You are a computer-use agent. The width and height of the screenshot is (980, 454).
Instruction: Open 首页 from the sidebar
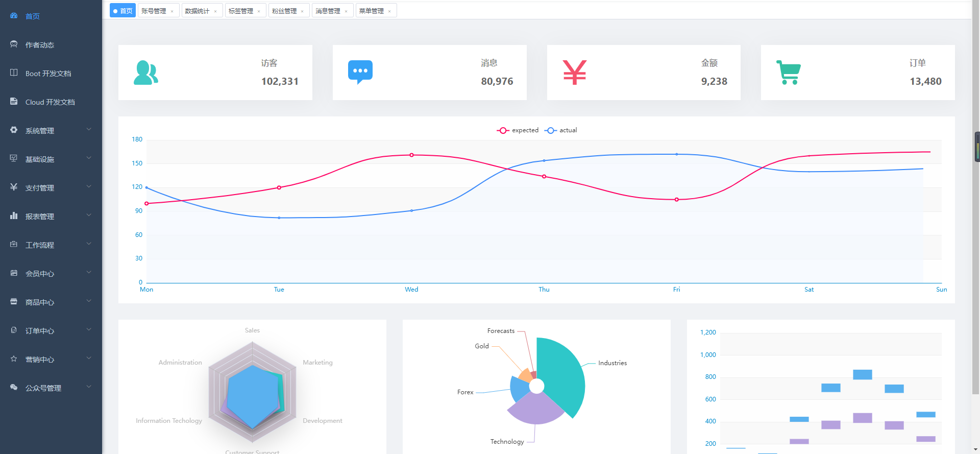51,16
